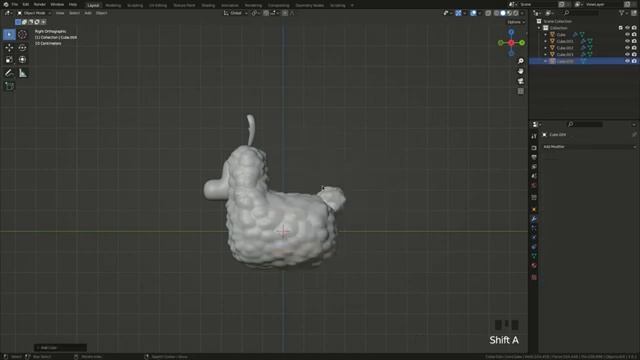Open the Texture properties tab icon

[534, 278]
